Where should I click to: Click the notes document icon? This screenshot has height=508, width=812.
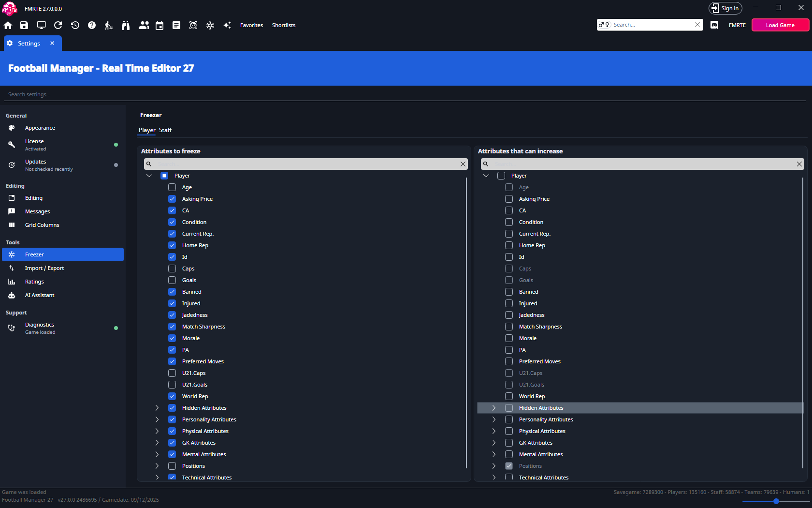176,25
